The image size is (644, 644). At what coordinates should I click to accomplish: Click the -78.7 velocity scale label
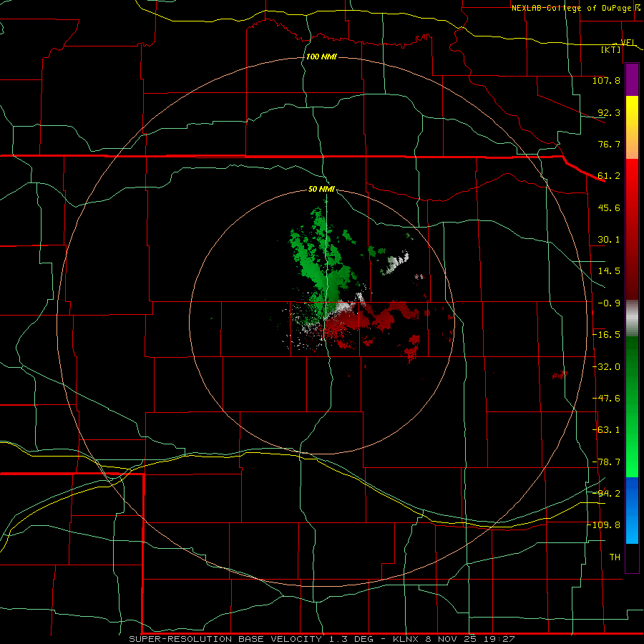coord(606,462)
